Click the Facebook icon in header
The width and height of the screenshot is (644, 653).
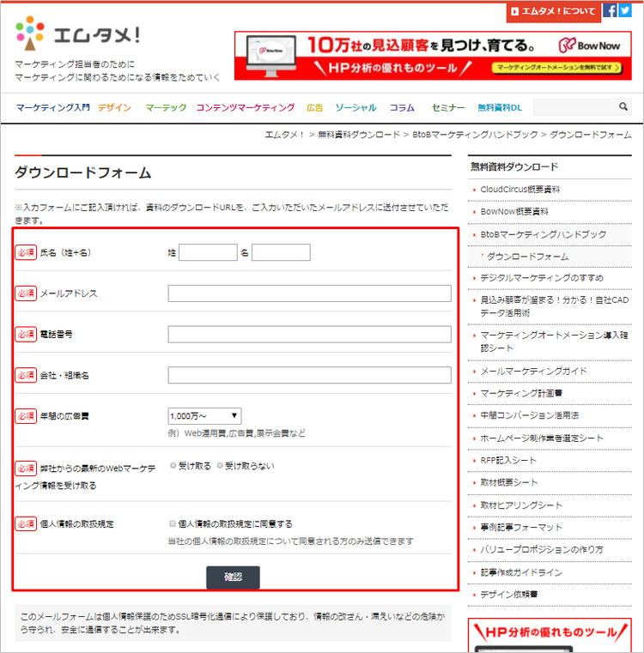click(610, 11)
